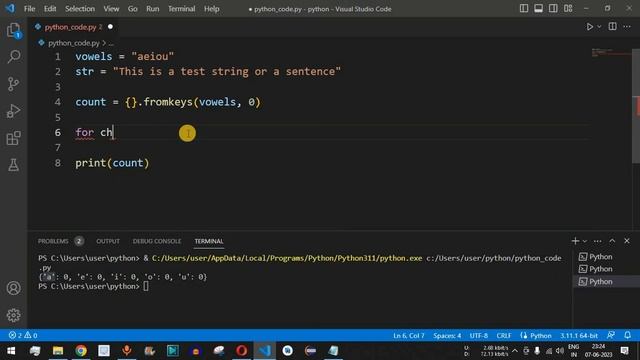Open the Testing flask view

[x=13, y=165]
